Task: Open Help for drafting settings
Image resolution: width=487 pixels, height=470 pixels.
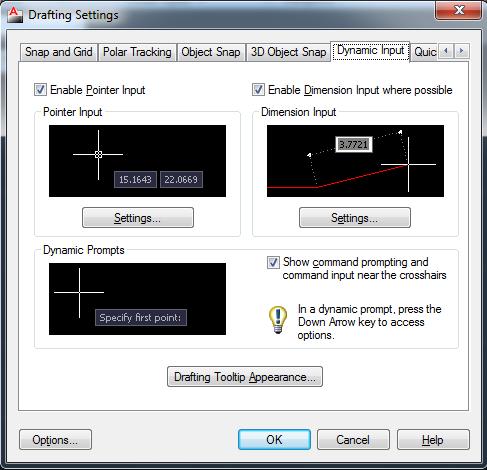Action: point(433,440)
